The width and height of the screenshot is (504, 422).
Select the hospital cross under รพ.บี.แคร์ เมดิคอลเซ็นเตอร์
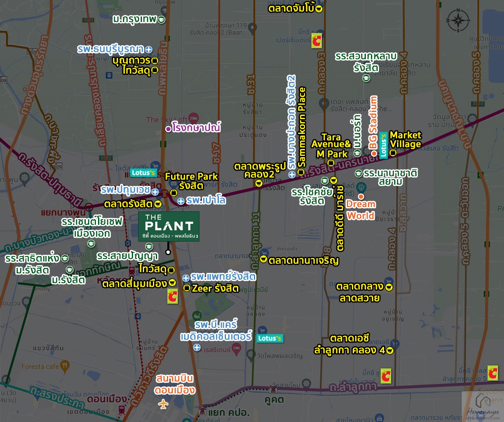point(197,347)
